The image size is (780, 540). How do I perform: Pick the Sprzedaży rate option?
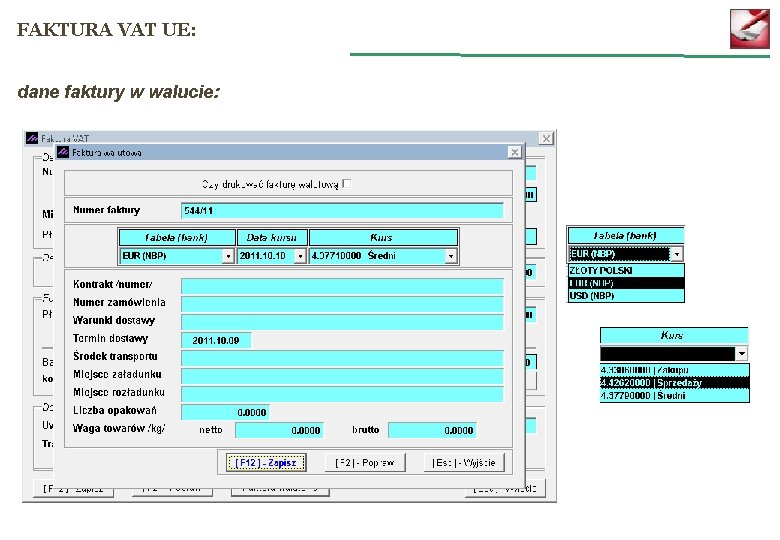click(674, 383)
